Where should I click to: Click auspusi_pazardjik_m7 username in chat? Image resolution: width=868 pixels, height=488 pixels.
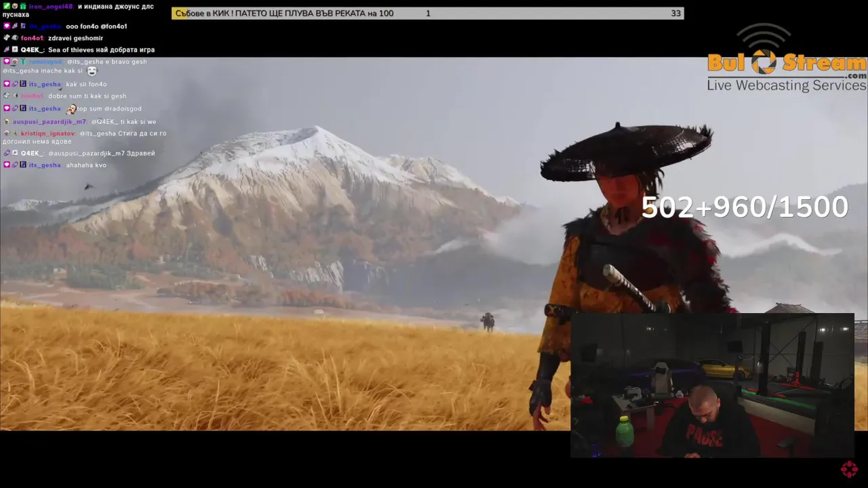[x=50, y=121]
